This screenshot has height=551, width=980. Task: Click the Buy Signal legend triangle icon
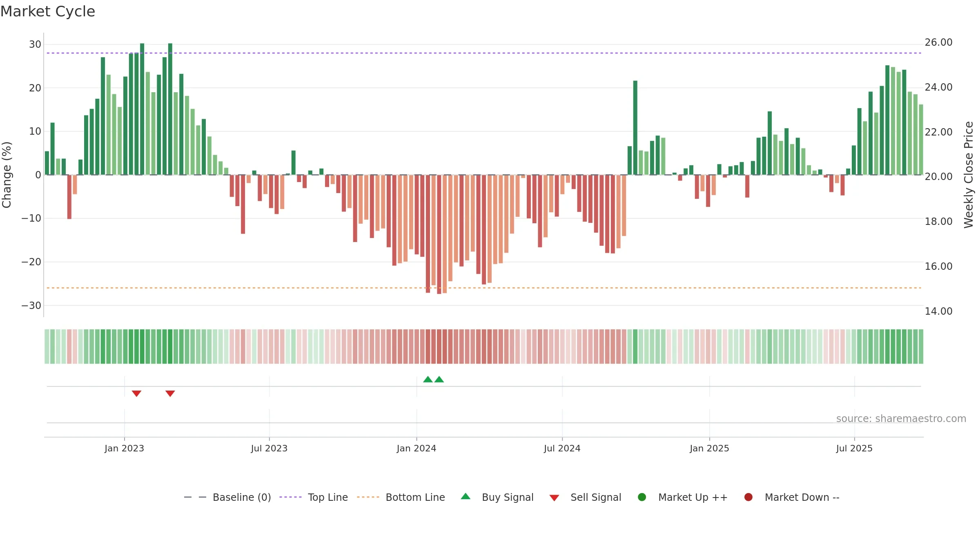click(x=465, y=496)
